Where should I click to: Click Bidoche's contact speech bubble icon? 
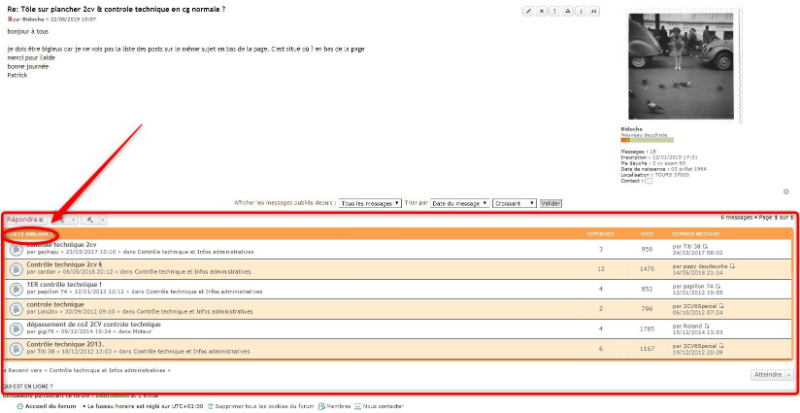[648, 181]
